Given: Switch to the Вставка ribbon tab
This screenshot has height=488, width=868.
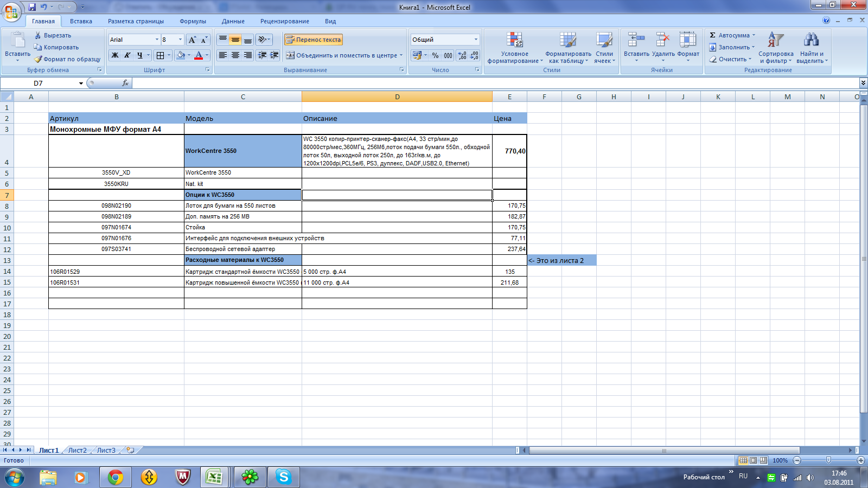Looking at the screenshot, I should [x=81, y=21].
